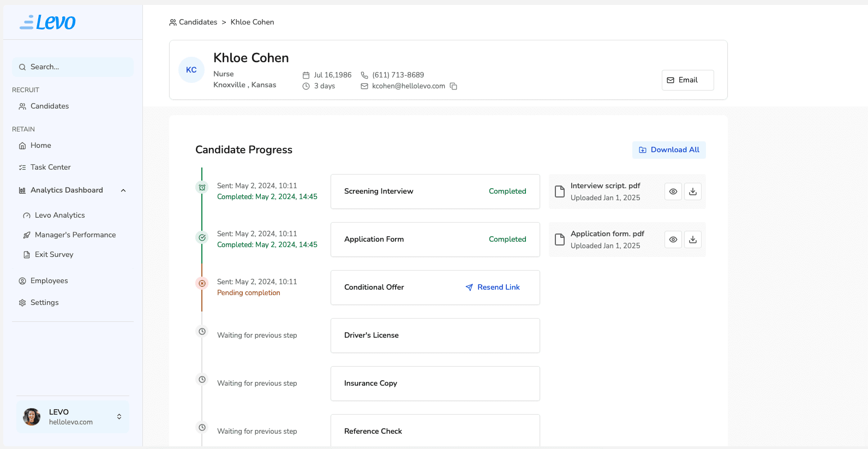
Task: Click the Screening Interview timeline status icon
Action: [x=202, y=187]
